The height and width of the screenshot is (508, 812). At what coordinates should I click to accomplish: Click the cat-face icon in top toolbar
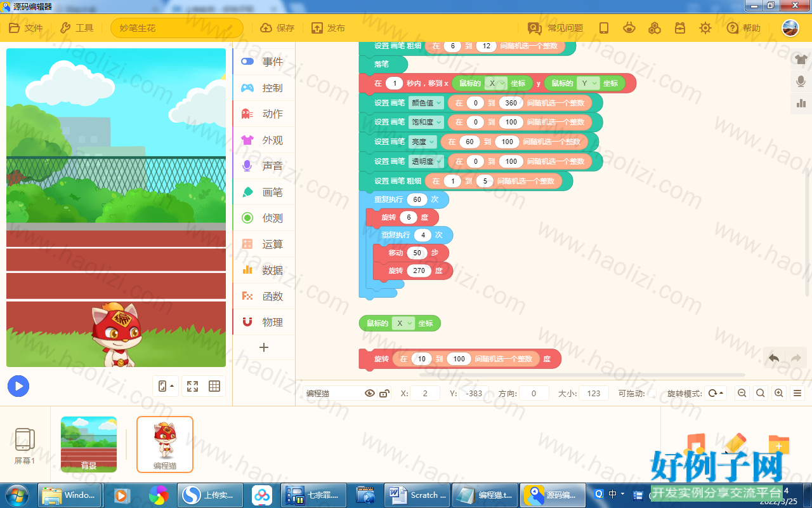[x=629, y=28]
